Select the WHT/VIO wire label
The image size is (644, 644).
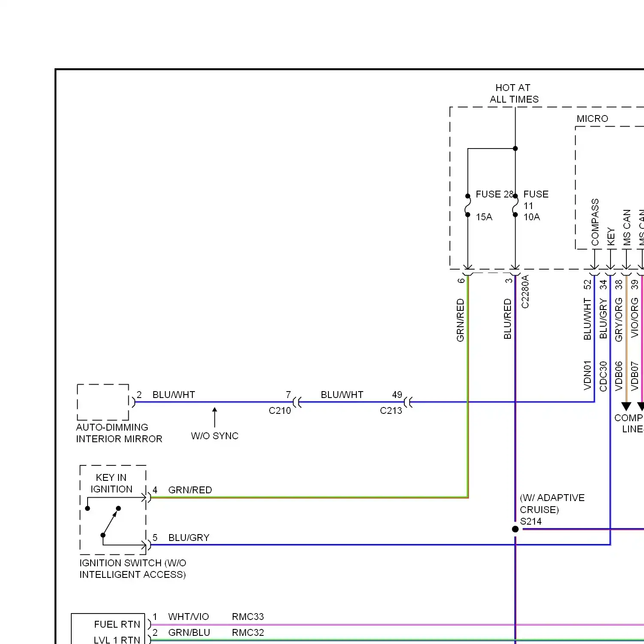tap(188, 617)
